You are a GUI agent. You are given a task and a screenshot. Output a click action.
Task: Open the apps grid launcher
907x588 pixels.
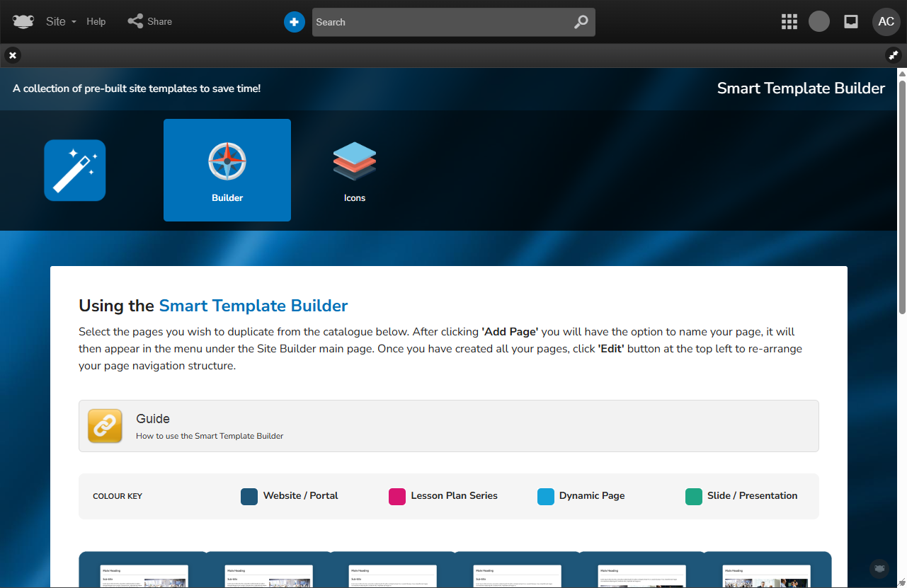(x=789, y=22)
